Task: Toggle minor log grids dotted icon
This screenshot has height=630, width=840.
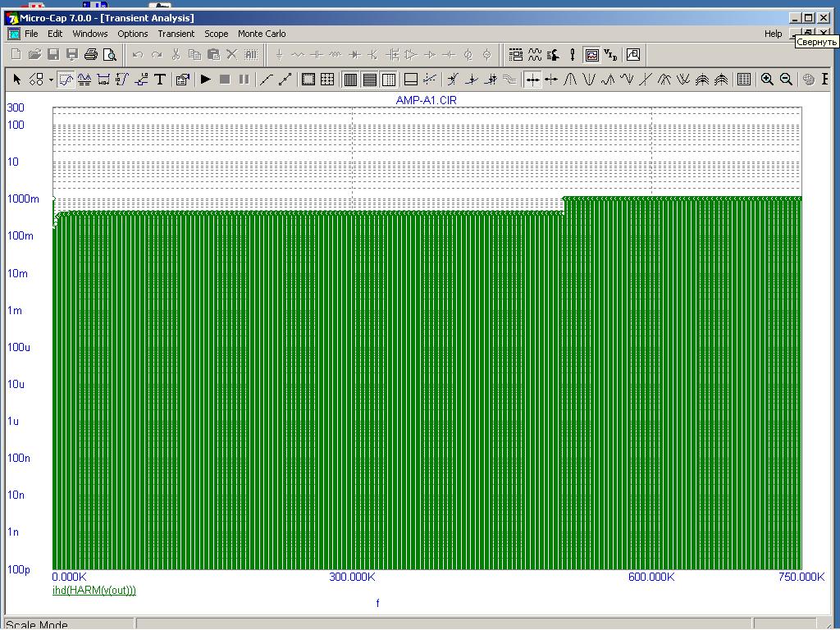Action: click(326, 80)
